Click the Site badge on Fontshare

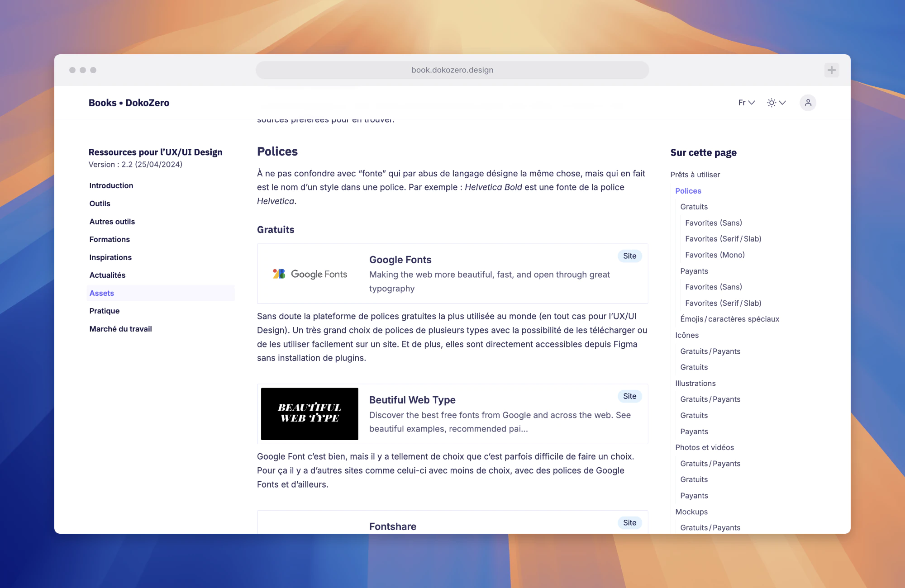[630, 523]
